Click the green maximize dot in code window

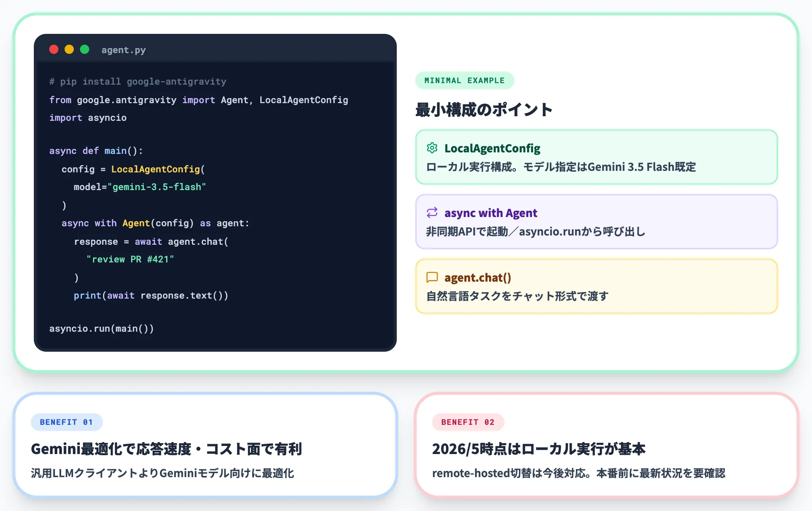pos(85,49)
